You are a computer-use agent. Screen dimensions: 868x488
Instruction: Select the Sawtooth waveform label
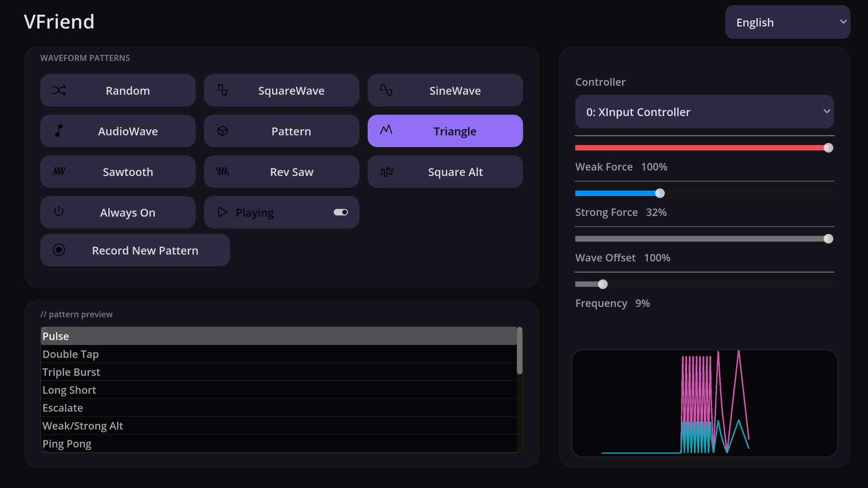pyautogui.click(x=128, y=172)
